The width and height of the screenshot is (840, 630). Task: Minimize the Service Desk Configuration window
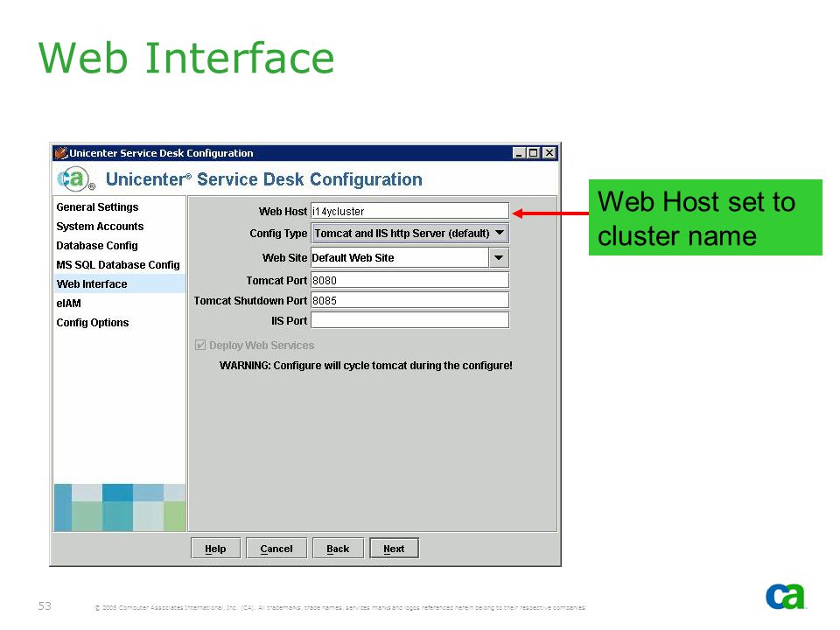click(x=519, y=153)
